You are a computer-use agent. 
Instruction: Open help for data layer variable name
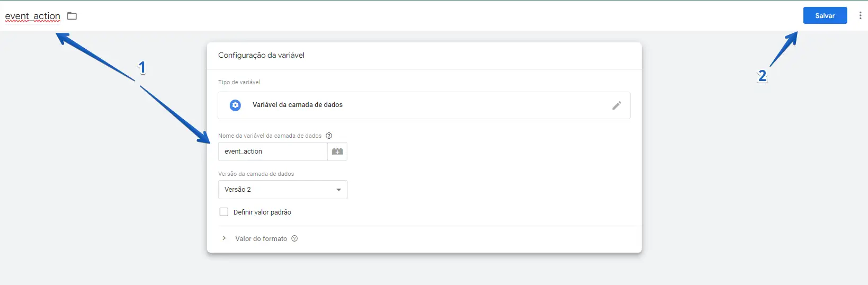[329, 136]
